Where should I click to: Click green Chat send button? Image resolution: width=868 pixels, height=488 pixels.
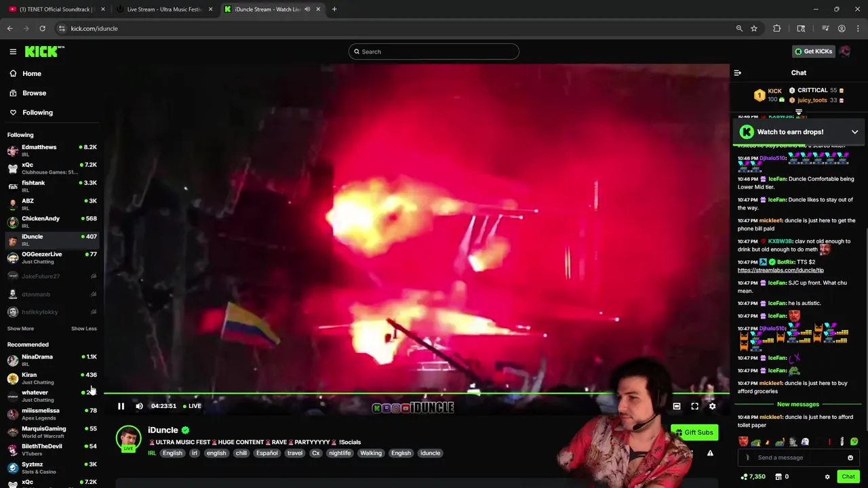click(x=848, y=477)
